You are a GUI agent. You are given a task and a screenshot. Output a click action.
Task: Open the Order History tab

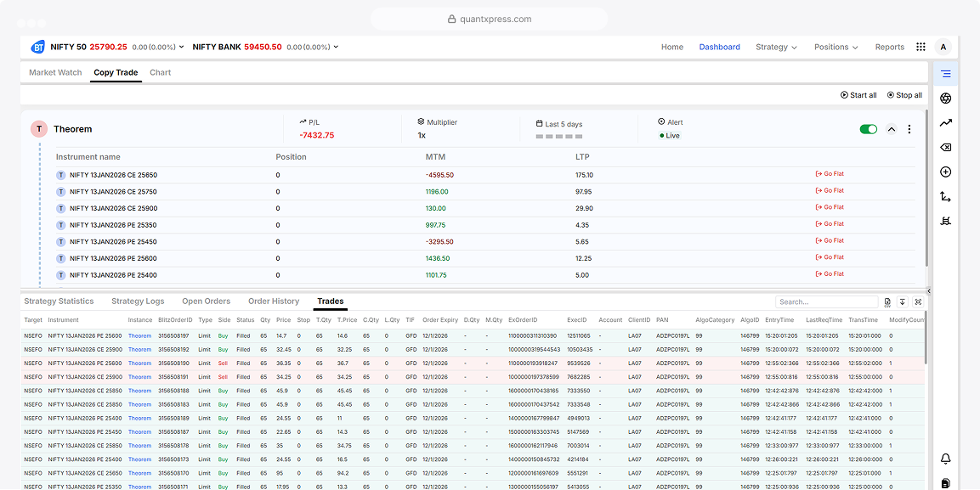pyautogui.click(x=274, y=301)
